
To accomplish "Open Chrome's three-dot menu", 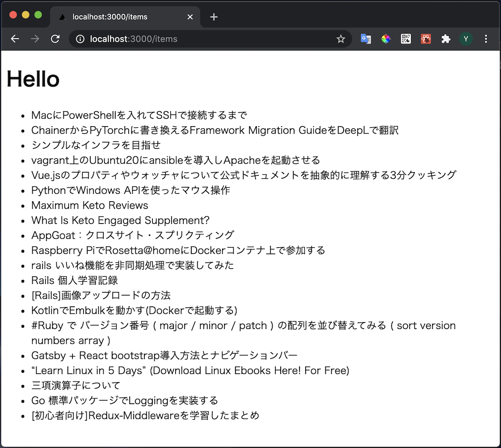I will point(486,39).
